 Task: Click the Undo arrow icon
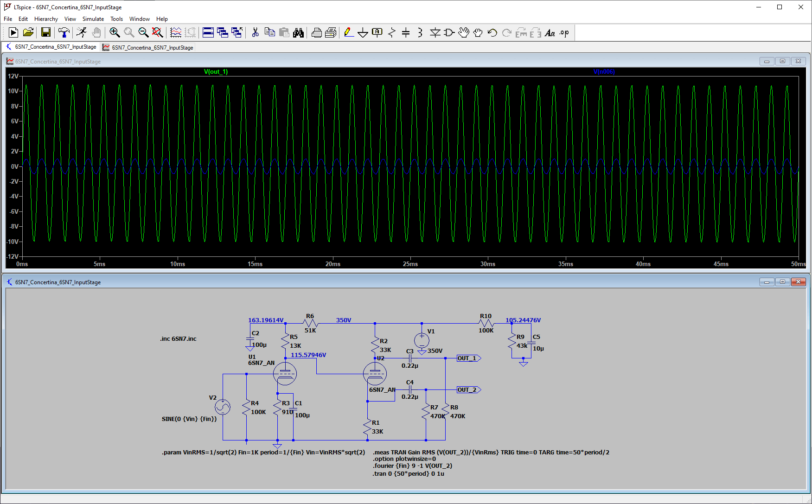(x=492, y=32)
